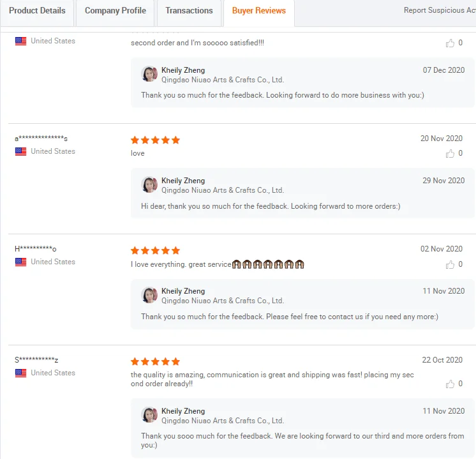Viewport: 476px width, 459px height.
Task: Click US flag beside reviewer a**************s
Action: [x=21, y=151]
